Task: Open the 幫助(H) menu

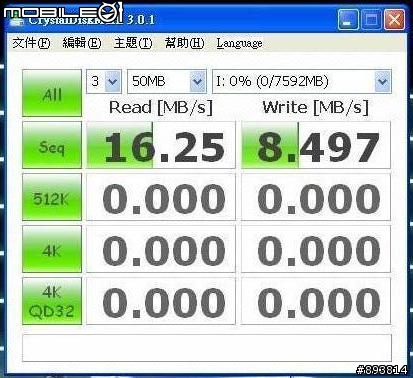Action: coord(184,43)
